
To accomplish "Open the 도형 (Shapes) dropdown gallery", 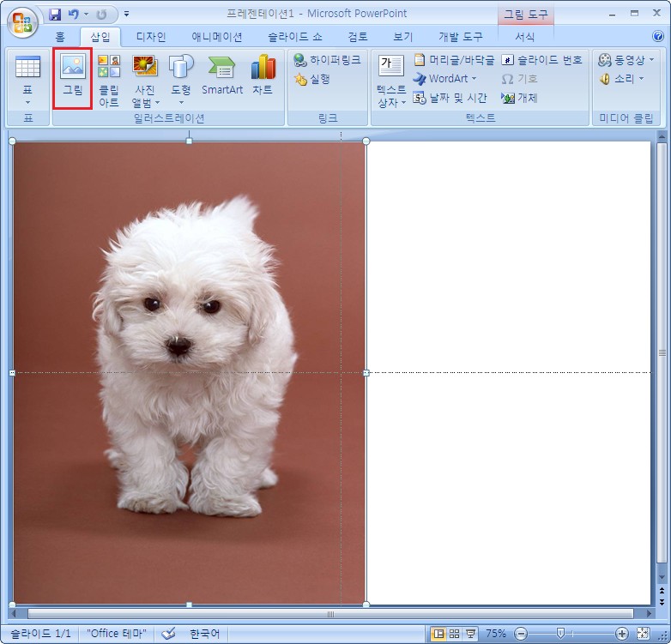I will 181,81.
